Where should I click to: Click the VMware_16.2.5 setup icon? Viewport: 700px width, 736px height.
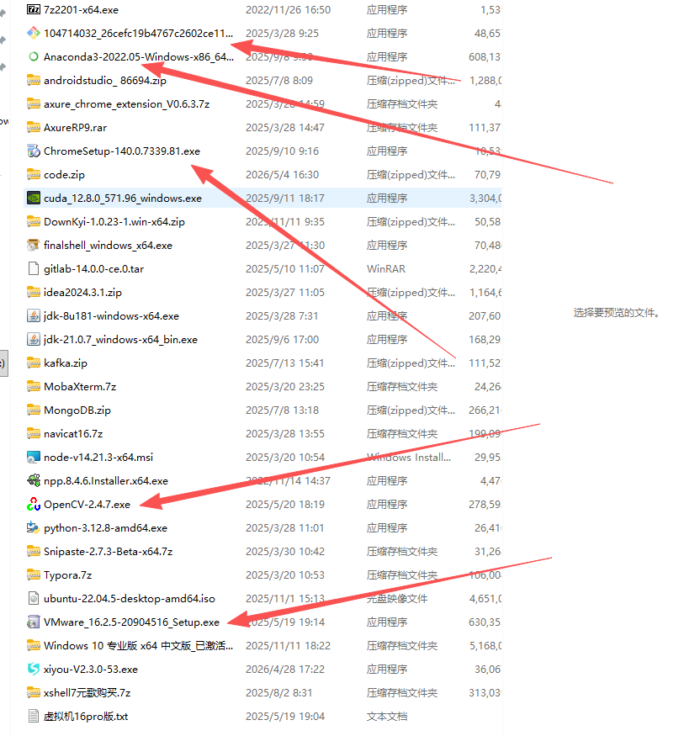[34, 622]
